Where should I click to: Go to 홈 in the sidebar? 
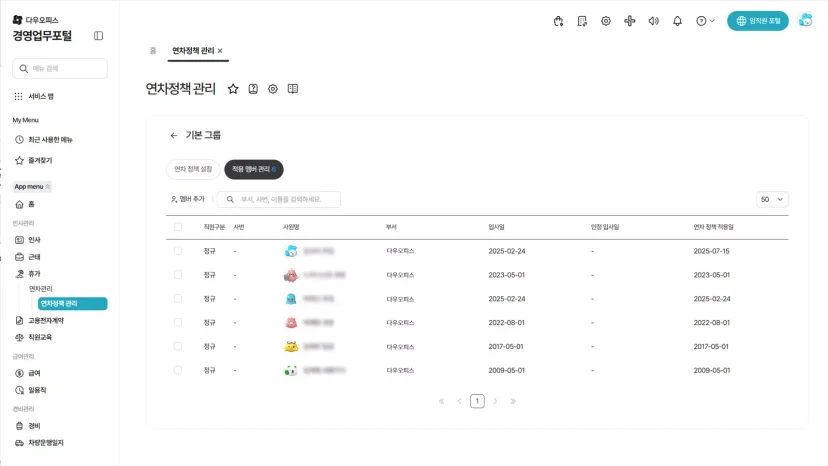(x=25, y=204)
